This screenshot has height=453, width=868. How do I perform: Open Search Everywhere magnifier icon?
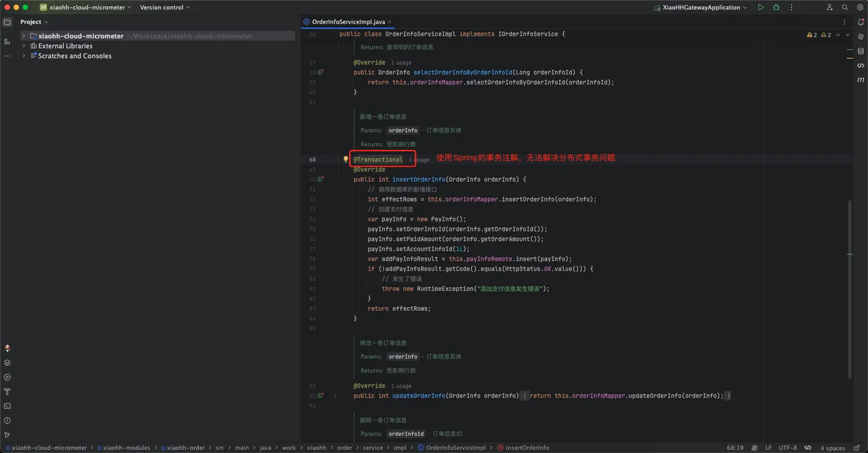(x=845, y=7)
